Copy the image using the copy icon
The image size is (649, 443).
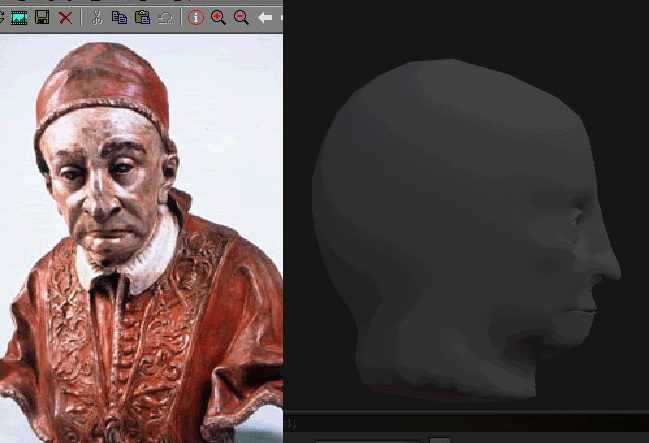click(119, 18)
